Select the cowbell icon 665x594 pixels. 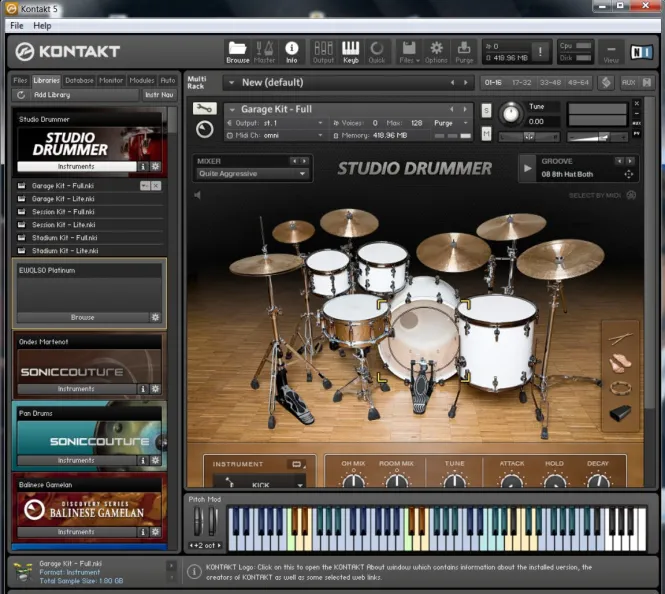[620, 413]
